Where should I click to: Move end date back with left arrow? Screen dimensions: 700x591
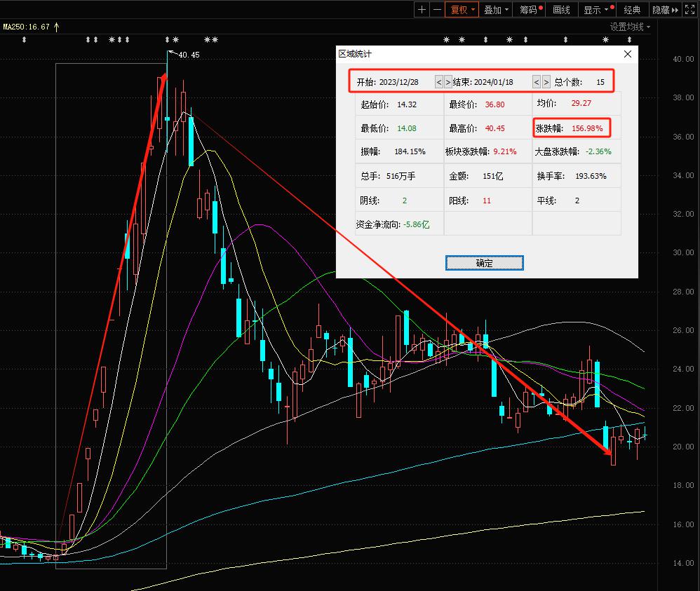pos(537,82)
